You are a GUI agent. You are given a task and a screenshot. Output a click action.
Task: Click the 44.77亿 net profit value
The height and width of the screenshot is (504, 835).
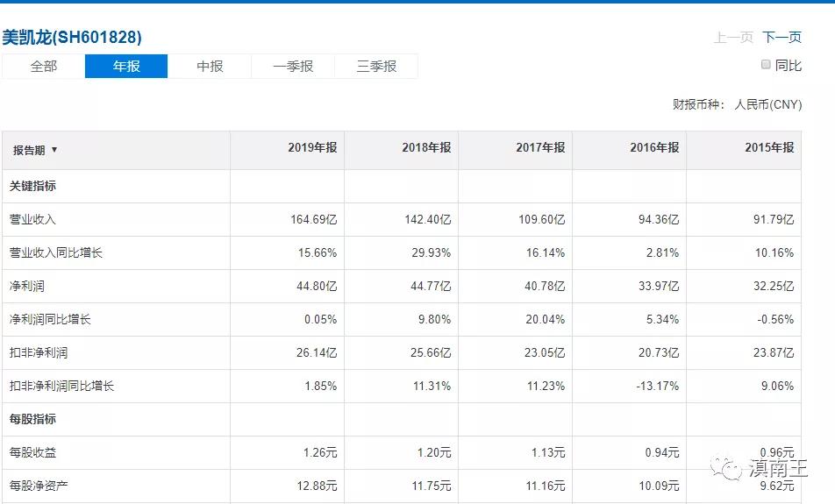click(431, 286)
